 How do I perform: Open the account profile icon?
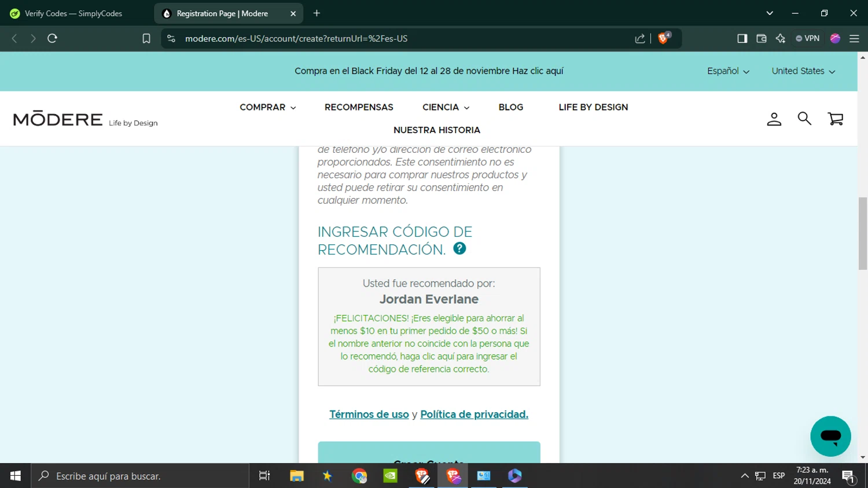774,119
